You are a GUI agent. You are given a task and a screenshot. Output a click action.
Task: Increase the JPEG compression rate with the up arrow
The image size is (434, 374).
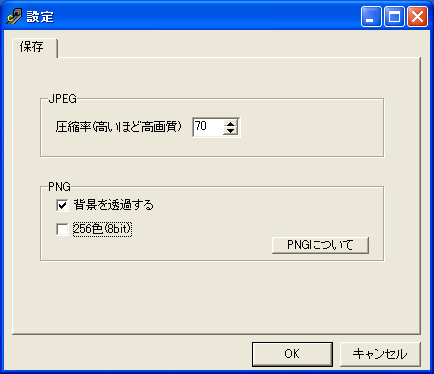click(230, 123)
